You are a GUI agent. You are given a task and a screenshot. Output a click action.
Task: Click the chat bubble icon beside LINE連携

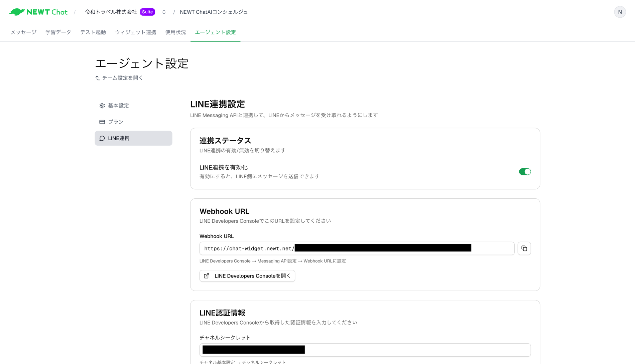[102, 138]
